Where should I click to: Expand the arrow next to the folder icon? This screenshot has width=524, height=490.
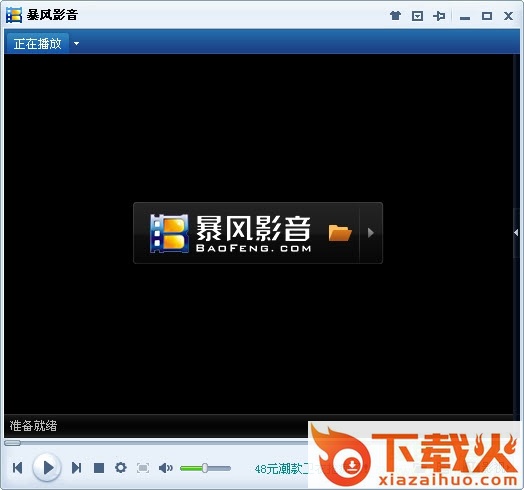pyautogui.click(x=370, y=233)
